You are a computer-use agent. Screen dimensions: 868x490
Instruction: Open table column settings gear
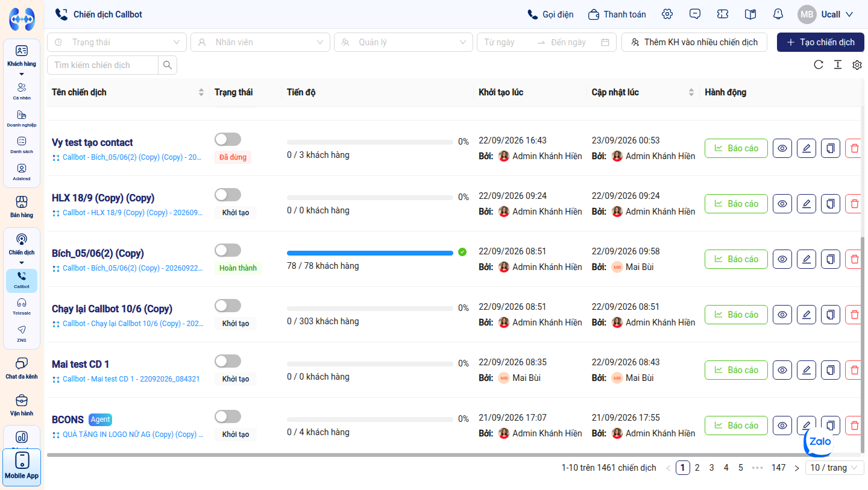click(857, 65)
